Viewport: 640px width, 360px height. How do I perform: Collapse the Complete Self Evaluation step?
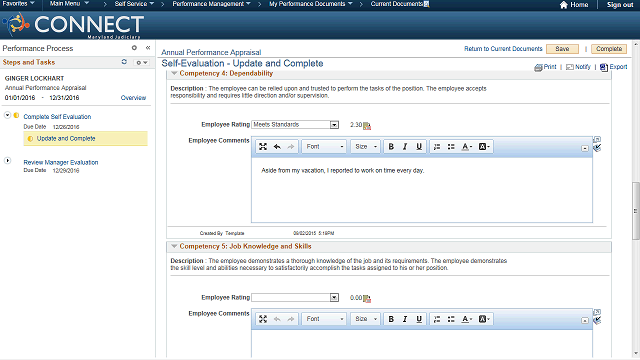tap(7, 116)
